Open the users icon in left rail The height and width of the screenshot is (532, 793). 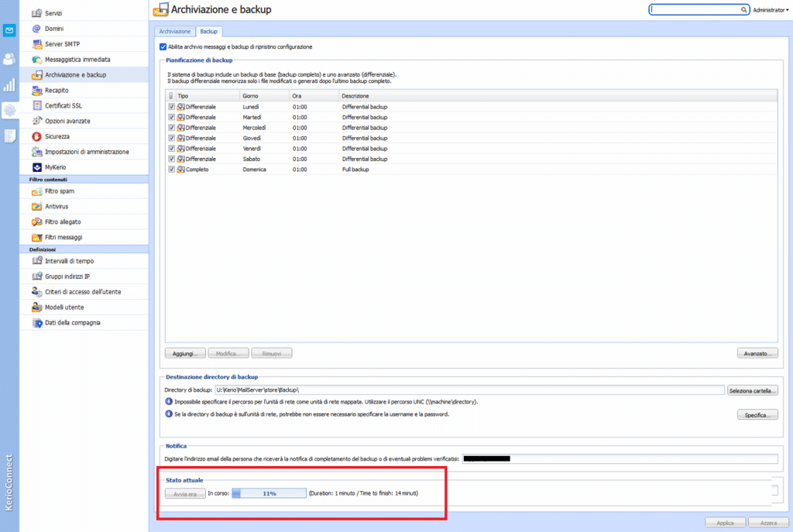(x=9, y=59)
